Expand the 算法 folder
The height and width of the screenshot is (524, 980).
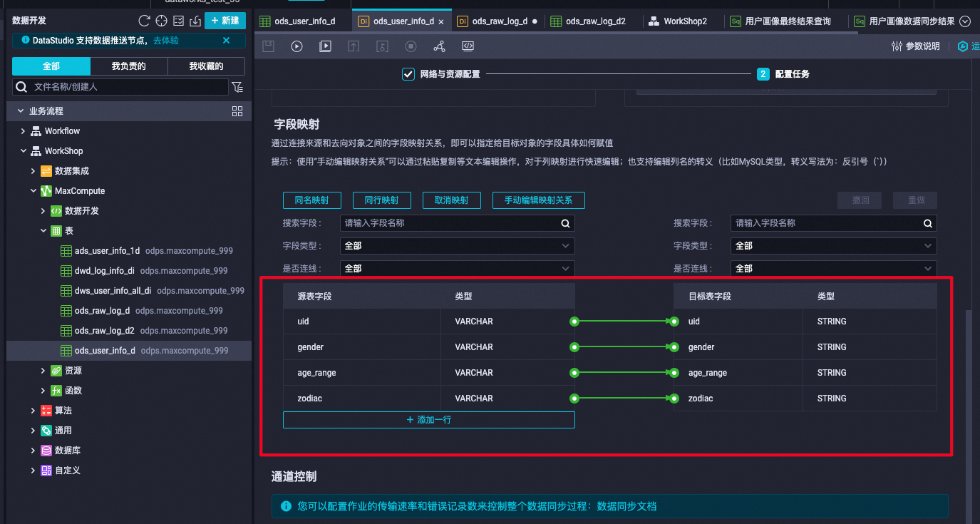[33, 411]
